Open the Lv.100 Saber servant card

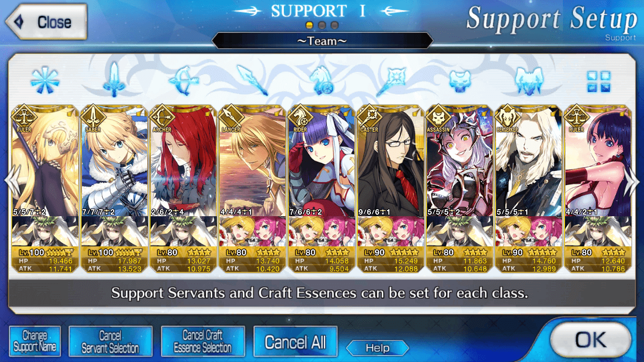(114, 189)
